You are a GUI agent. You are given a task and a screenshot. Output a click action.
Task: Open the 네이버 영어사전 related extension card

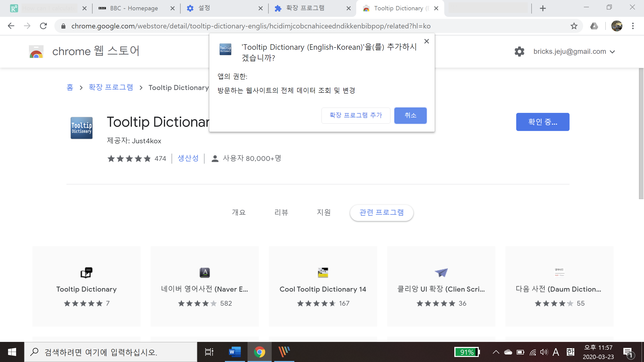tap(205, 286)
